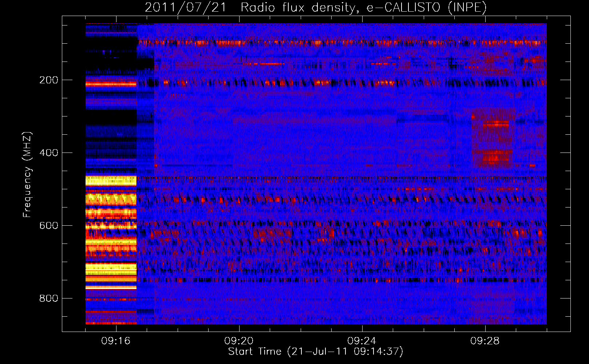Click the plot title 'Radio flux density, e-CALLISTO (INPE)'
Image resolution: width=589 pixels, height=364 pixels.
point(363,7)
